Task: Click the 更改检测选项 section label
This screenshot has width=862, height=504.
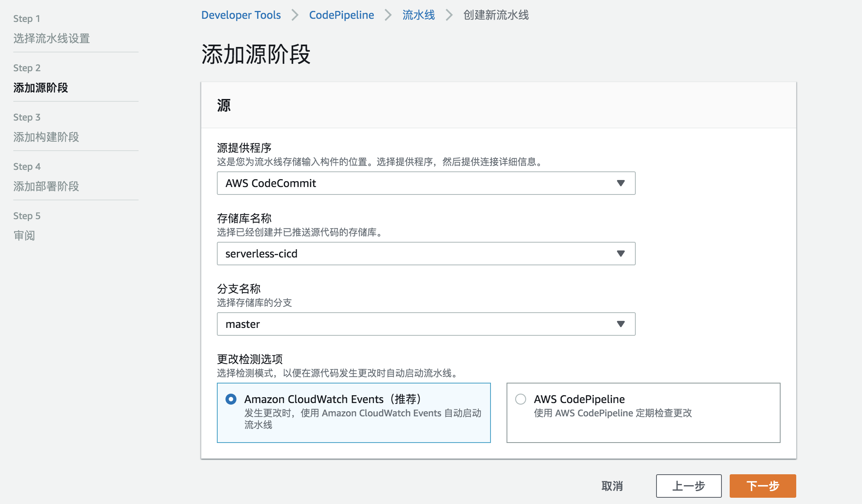Action: click(250, 359)
